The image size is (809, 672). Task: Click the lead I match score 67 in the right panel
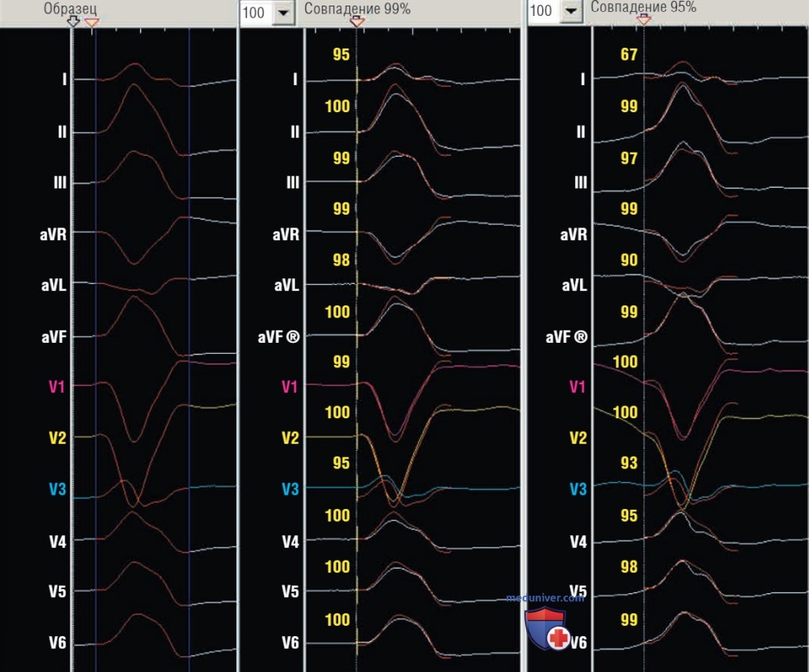(x=629, y=54)
